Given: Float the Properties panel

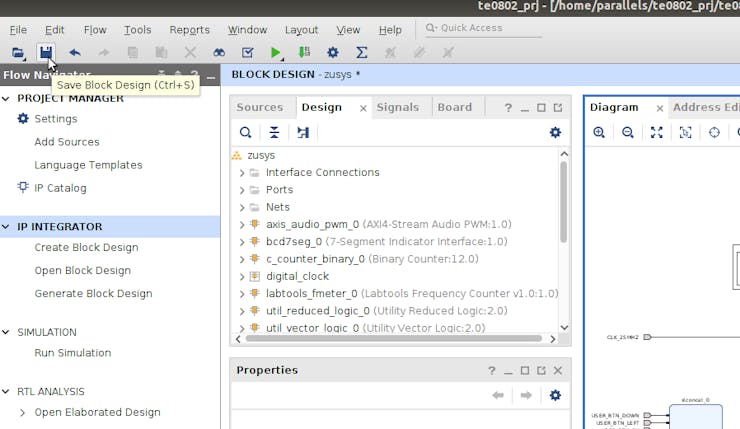Looking at the screenshot, I should 541,370.
